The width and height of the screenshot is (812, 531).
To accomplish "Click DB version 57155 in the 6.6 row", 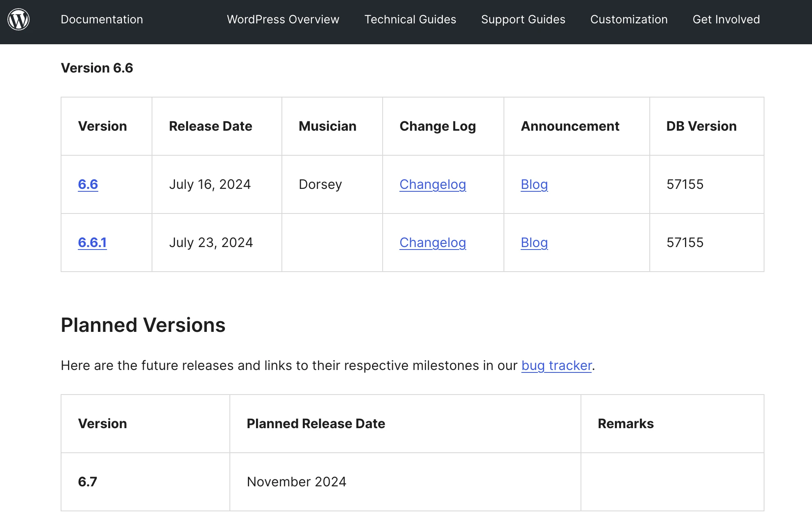I will (685, 184).
